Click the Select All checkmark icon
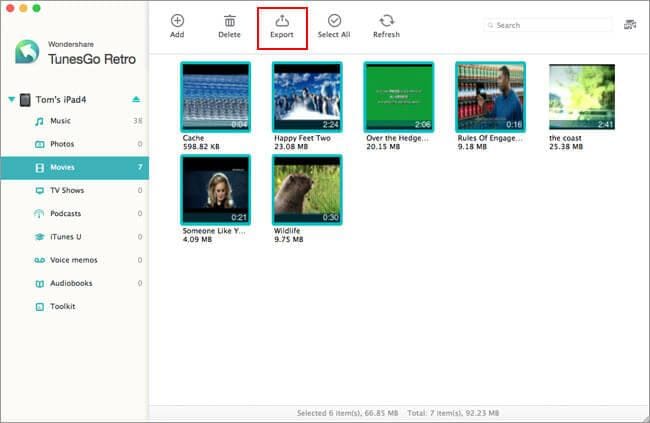Screen dimensions: 650x423 (334, 20)
